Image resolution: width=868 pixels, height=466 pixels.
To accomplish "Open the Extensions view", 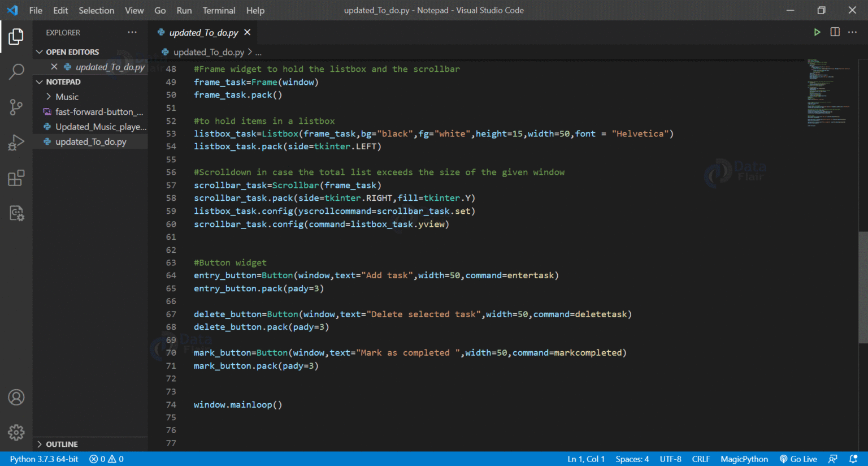I will (x=16, y=178).
